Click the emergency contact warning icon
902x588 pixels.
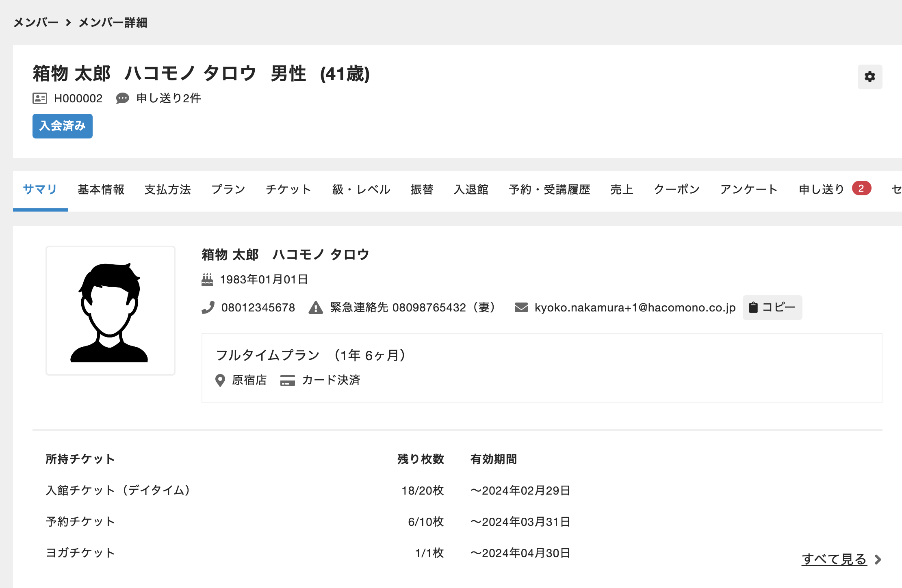[316, 307]
